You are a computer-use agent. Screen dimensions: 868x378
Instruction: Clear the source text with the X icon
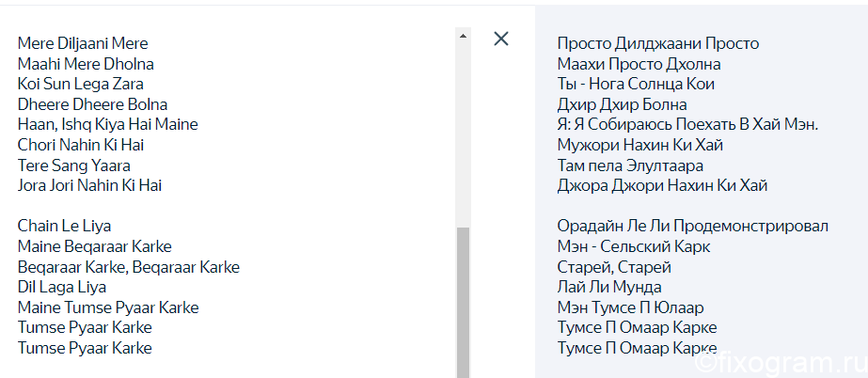(501, 39)
